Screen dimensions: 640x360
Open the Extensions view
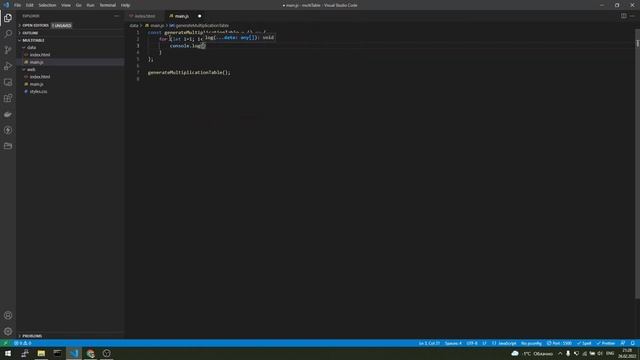pos(8,98)
